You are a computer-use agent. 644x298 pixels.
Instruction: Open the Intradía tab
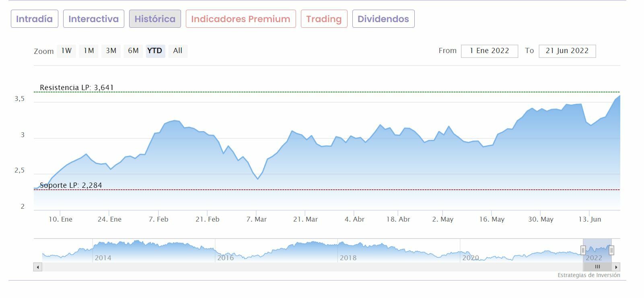click(34, 19)
